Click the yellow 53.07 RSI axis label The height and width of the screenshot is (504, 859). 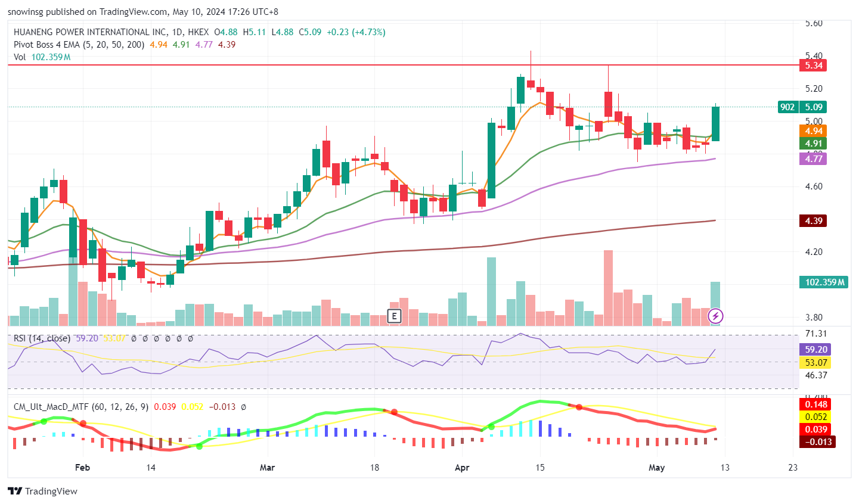[x=816, y=363]
